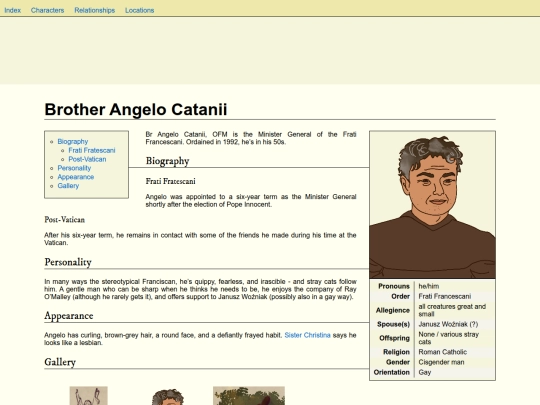Click the Offspring label in infobox

tap(394, 338)
